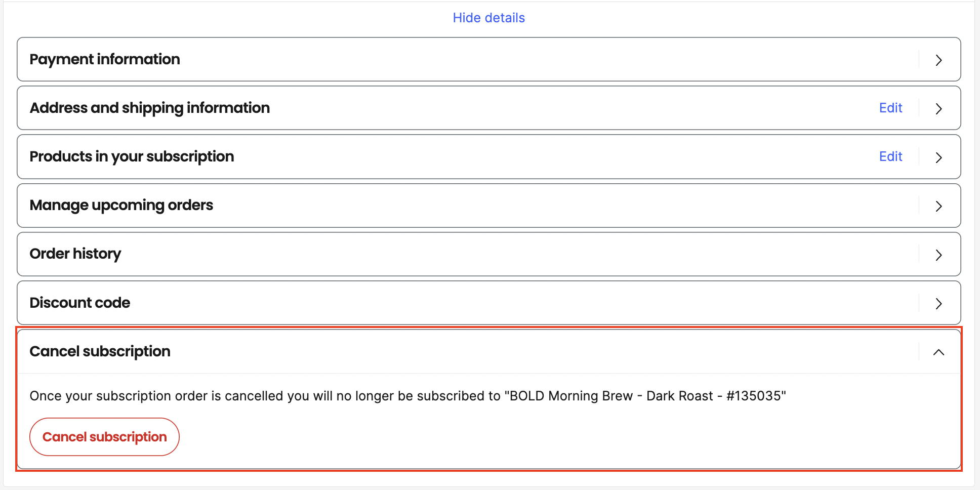Expand Order history chevron arrow

coord(938,255)
